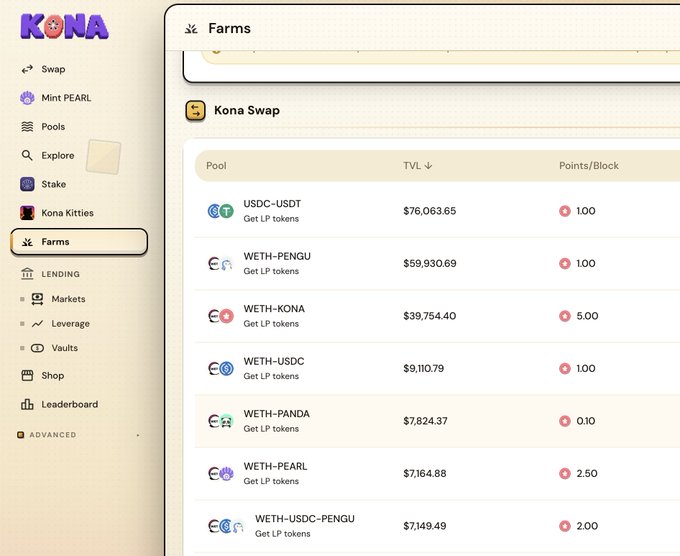
Task: Click the Explore magnifier icon
Action: (x=27, y=155)
